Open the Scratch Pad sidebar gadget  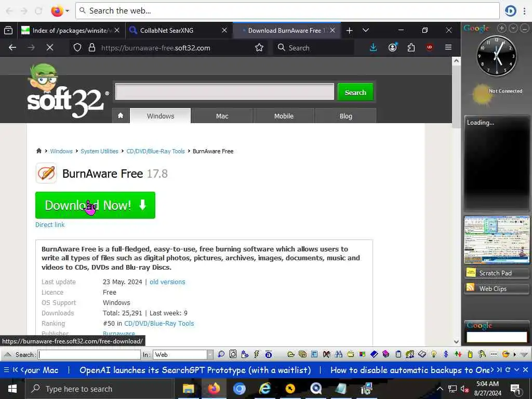click(x=496, y=273)
